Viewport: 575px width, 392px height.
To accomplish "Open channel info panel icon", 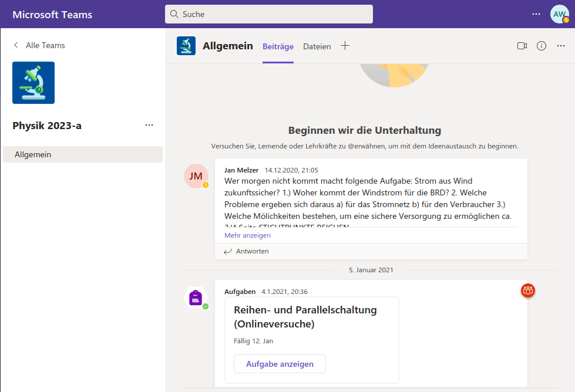I will [x=542, y=46].
